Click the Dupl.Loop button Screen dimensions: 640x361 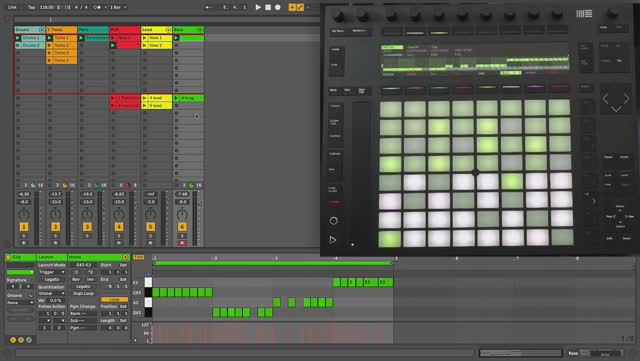click(x=83, y=294)
